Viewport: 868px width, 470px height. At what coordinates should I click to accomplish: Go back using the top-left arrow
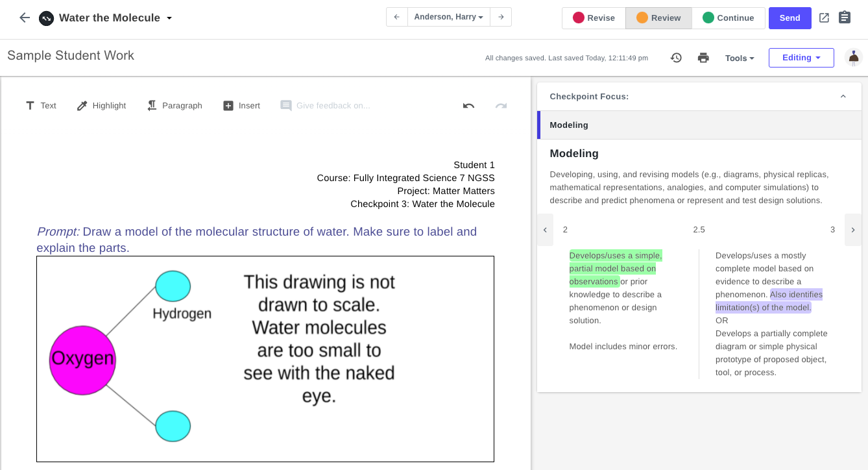25,18
